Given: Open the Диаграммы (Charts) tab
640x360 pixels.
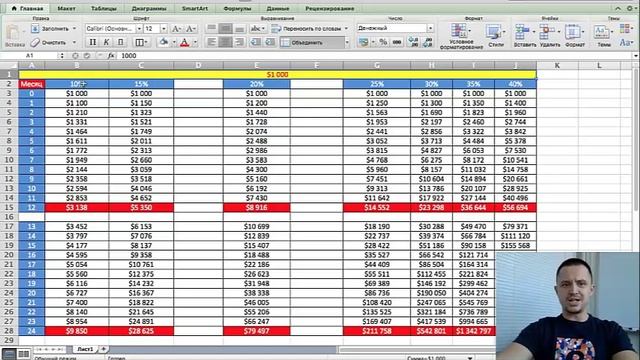Looking at the screenshot, I should pos(149,9).
